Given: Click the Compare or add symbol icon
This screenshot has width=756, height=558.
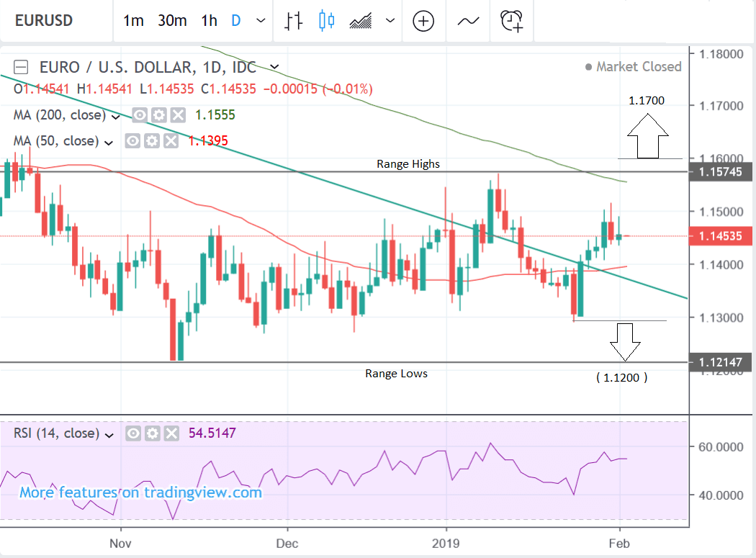Looking at the screenshot, I should [x=423, y=21].
